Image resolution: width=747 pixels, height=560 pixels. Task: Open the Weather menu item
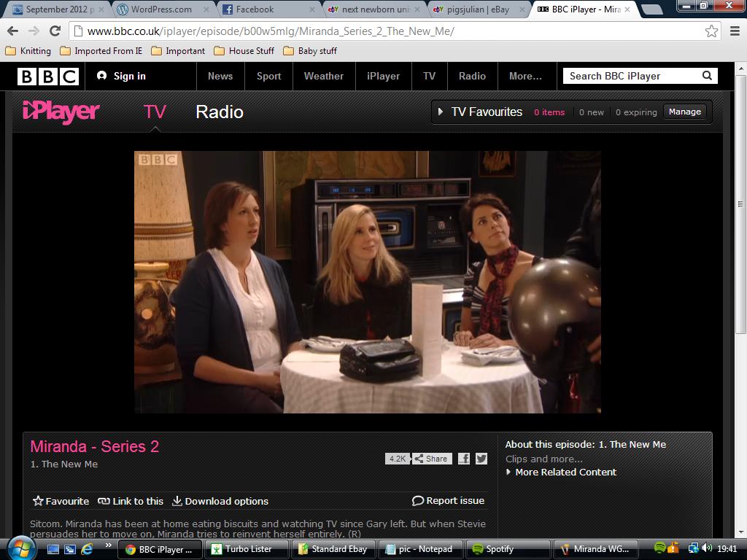[x=323, y=76]
